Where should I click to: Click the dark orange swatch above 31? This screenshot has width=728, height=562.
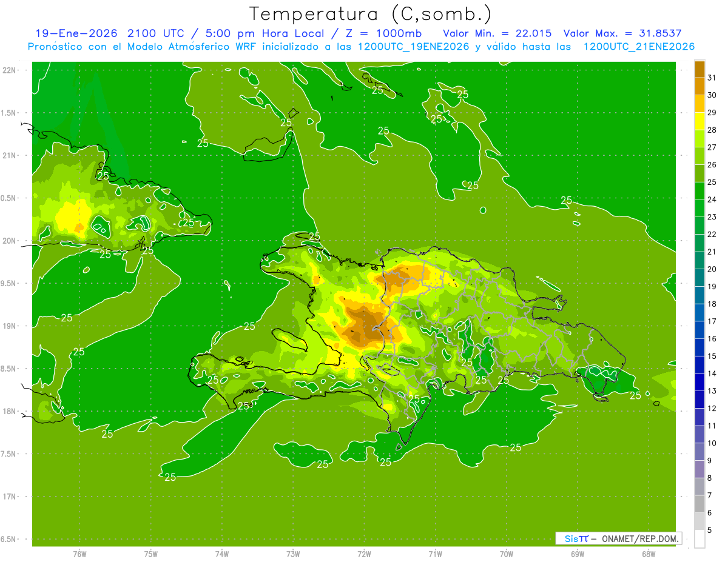pyautogui.click(x=699, y=69)
